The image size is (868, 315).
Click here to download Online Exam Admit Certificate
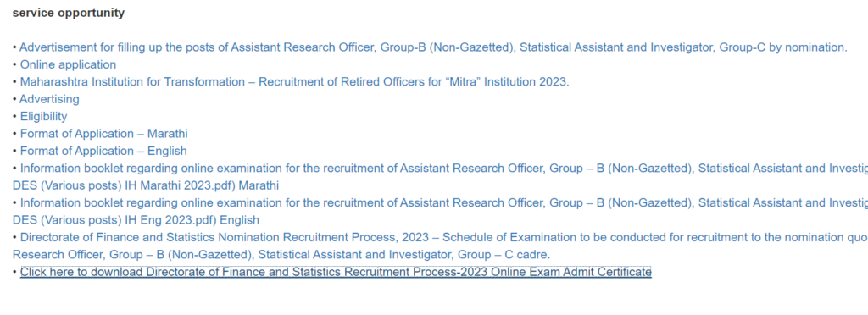click(336, 272)
